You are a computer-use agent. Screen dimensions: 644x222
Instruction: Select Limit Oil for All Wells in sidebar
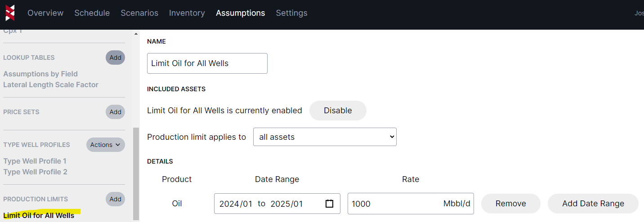(x=39, y=215)
